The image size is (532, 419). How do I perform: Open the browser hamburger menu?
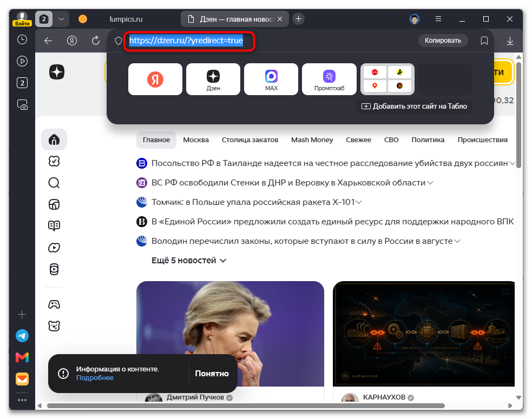[x=438, y=19]
